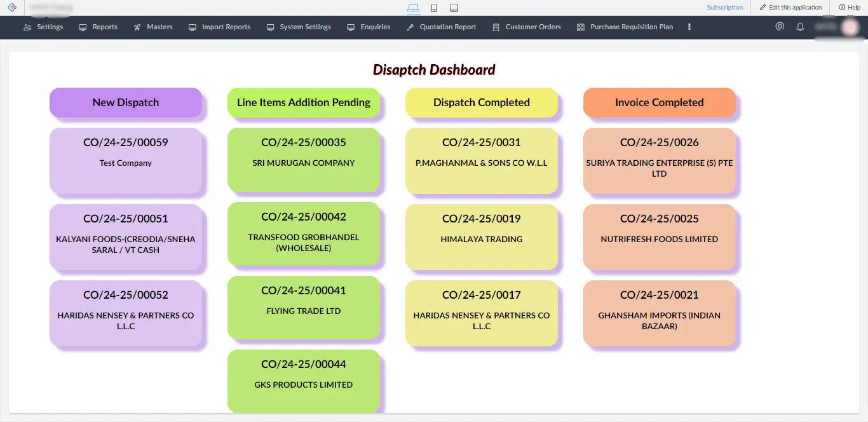Open the desktop preview icon
This screenshot has width=868, height=422.
pos(414,7)
